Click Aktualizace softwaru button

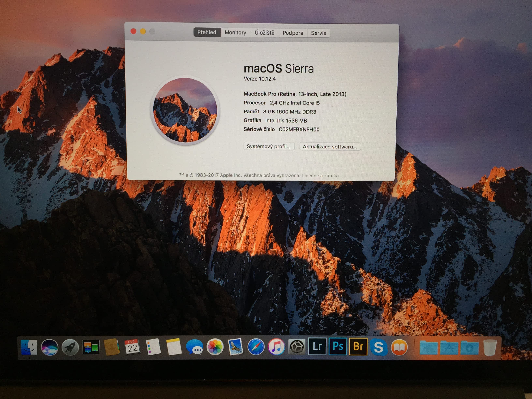pyautogui.click(x=330, y=147)
